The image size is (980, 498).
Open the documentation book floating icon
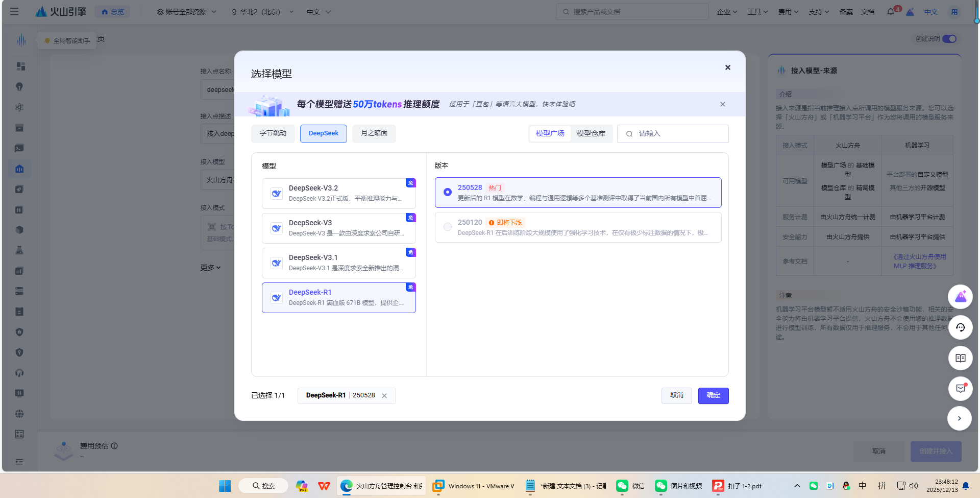pyautogui.click(x=960, y=358)
